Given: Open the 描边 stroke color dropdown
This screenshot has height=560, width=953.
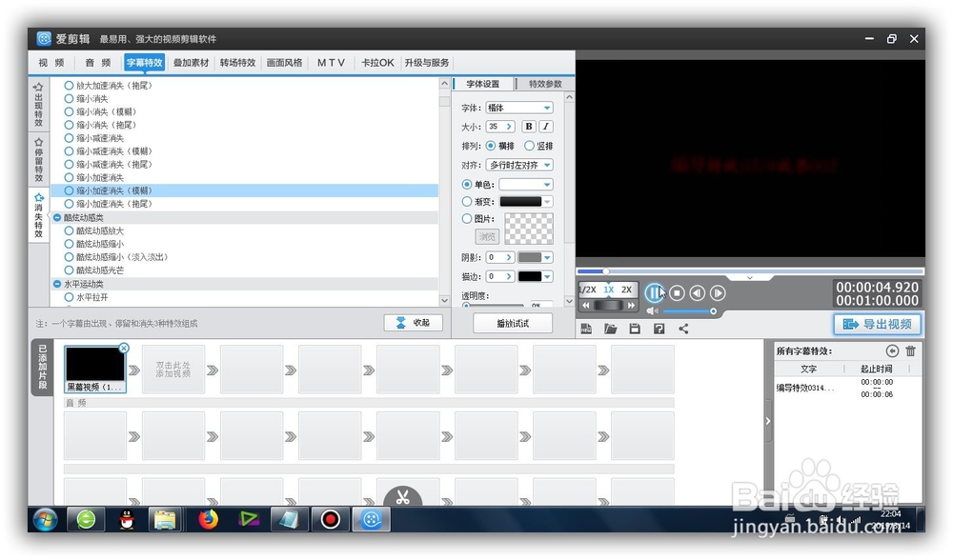Looking at the screenshot, I should pyautogui.click(x=548, y=276).
